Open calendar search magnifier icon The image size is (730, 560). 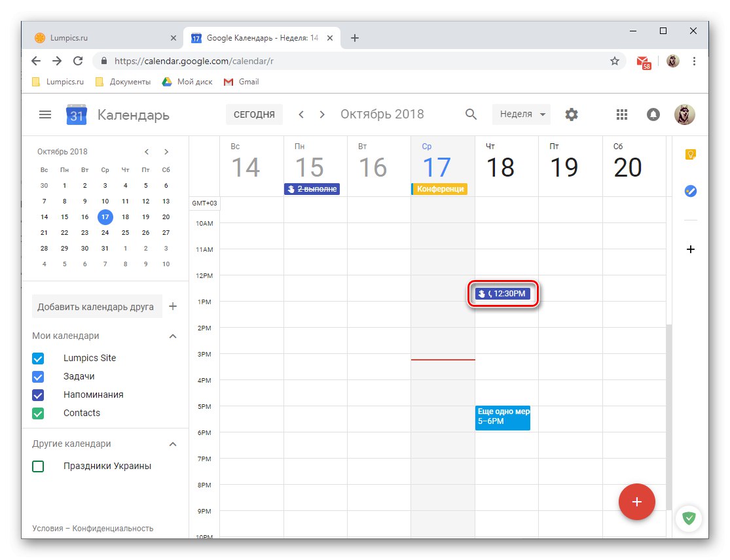pyautogui.click(x=471, y=114)
